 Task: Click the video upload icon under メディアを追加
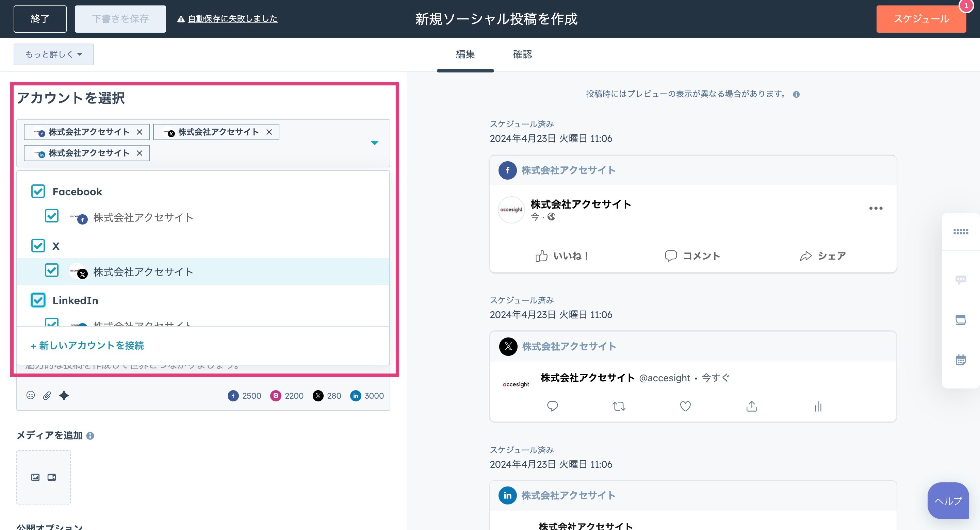52,478
